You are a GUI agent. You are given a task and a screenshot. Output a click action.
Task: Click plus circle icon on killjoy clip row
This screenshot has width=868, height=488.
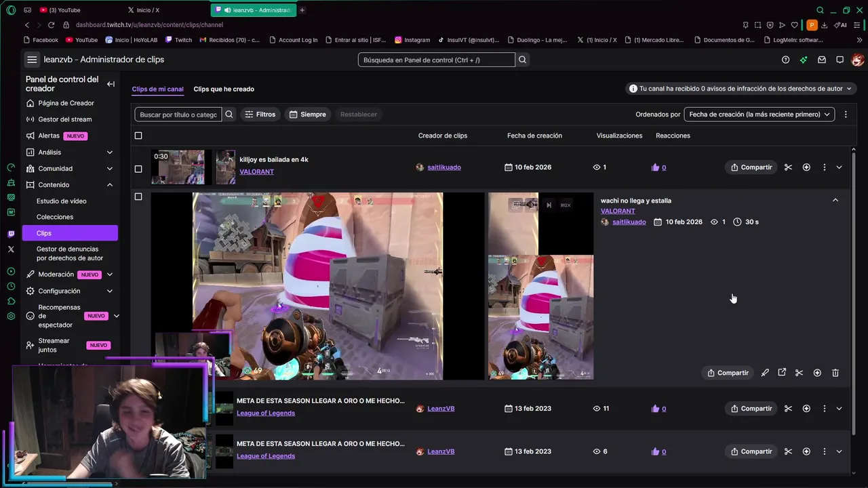[x=806, y=167]
